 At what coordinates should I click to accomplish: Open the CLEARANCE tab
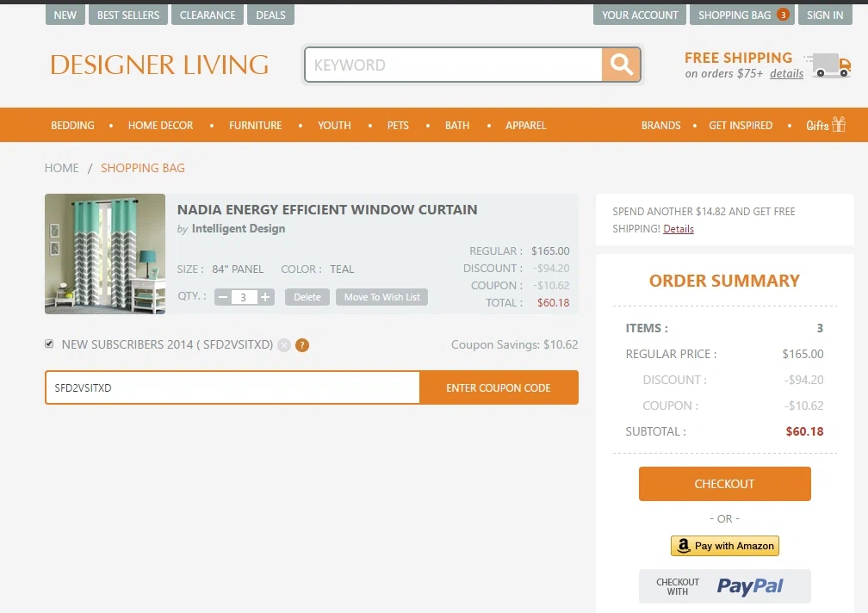click(x=208, y=15)
